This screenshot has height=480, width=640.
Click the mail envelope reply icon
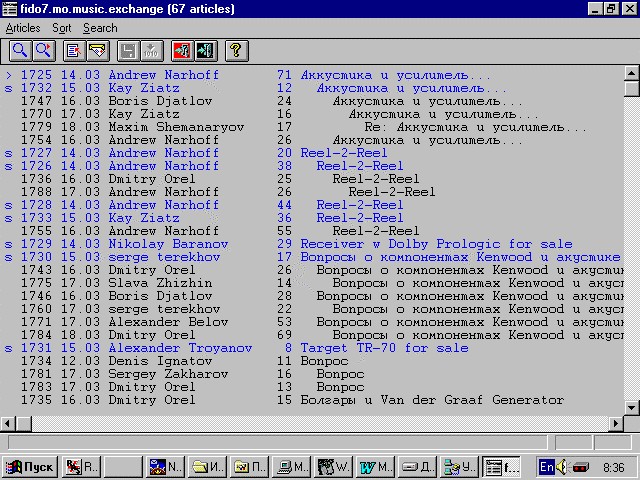(x=97, y=50)
